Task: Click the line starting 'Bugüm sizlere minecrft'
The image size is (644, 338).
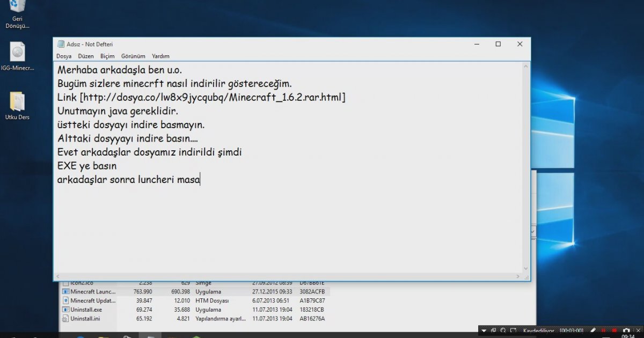Action: (174, 84)
